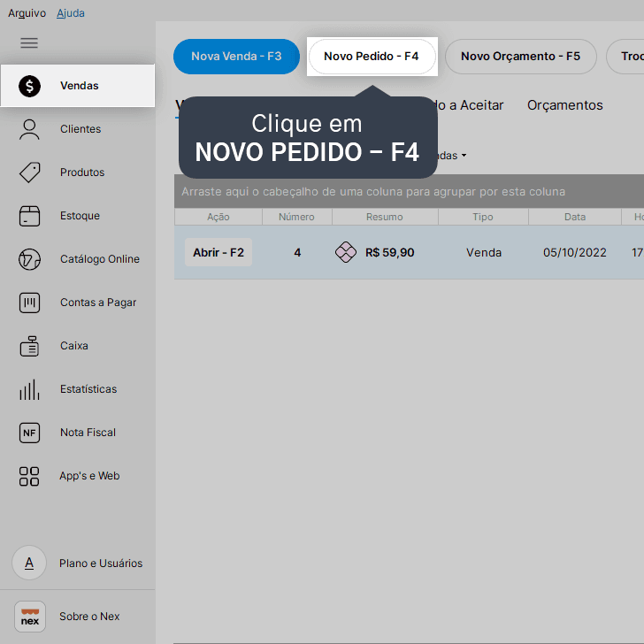Screen dimensions: 644x644
Task: Select Contas a Pagar label
Action: pyautogui.click(x=98, y=303)
